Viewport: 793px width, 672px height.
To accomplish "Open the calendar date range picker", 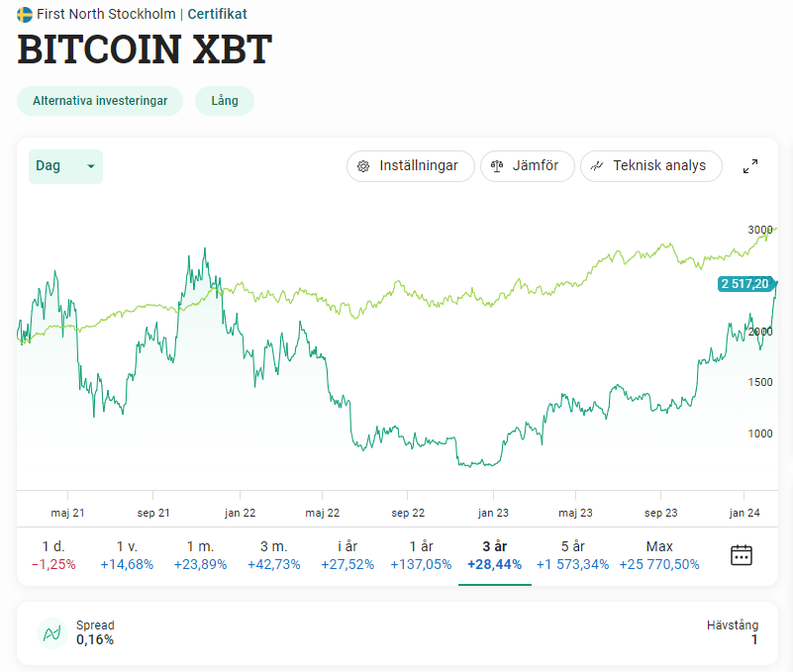I will point(741,555).
